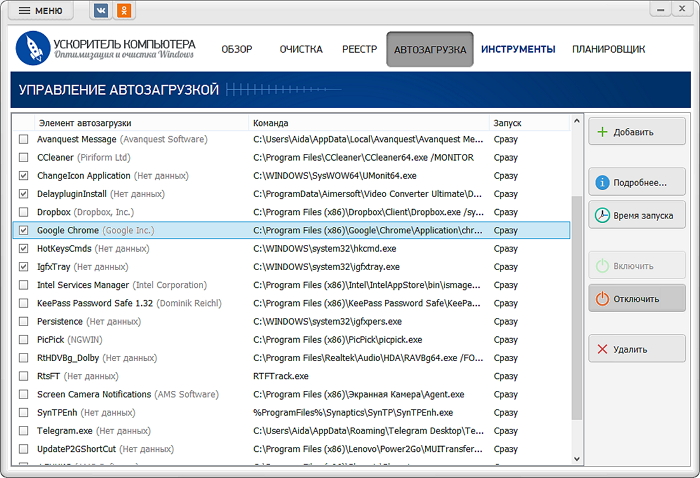Image resolution: width=700 pixels, height=478 pixels.
Task: Open the Odnoklassniki social icon
Action: [124, 11]
